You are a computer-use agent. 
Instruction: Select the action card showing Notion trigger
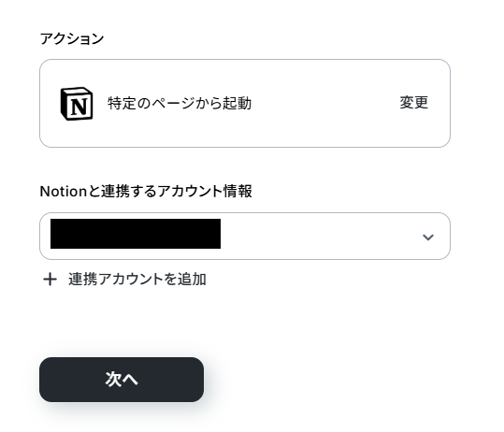point(245,103)
